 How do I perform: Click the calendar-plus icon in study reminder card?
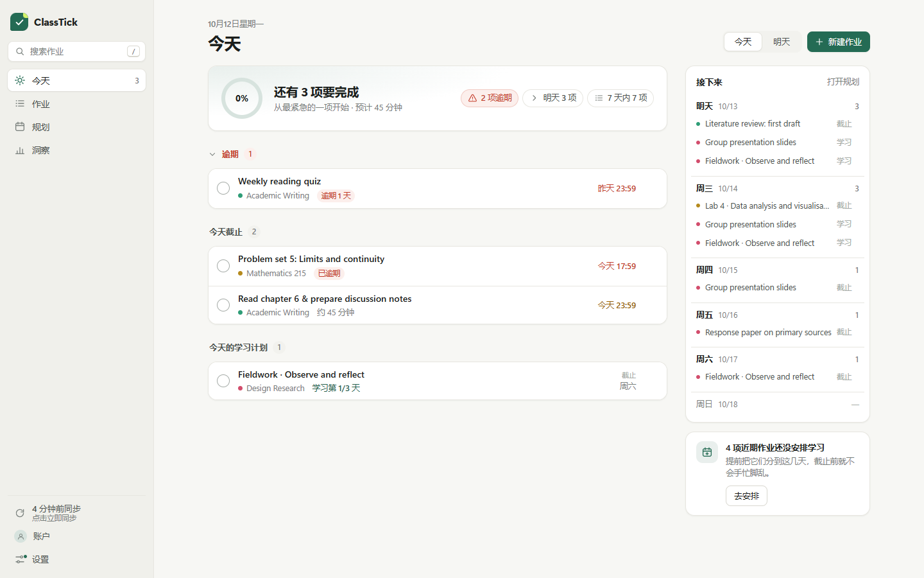pyautogui.click(x=707, y=452)
